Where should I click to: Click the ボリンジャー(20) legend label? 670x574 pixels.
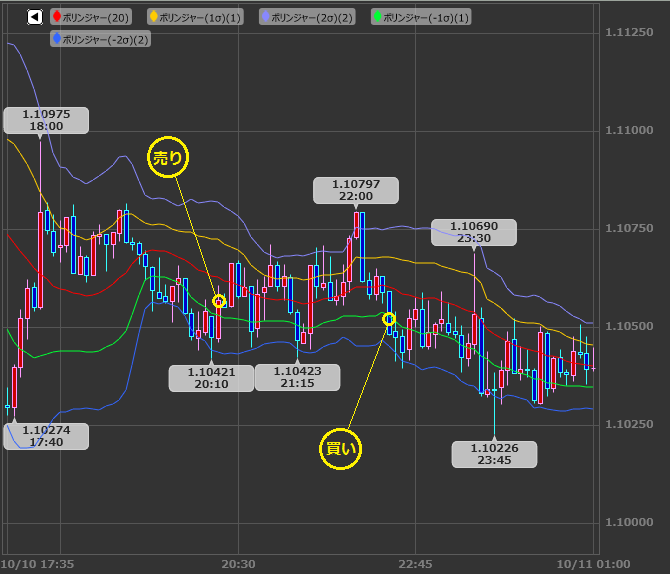pyautogui.click(x=91, y=17)
